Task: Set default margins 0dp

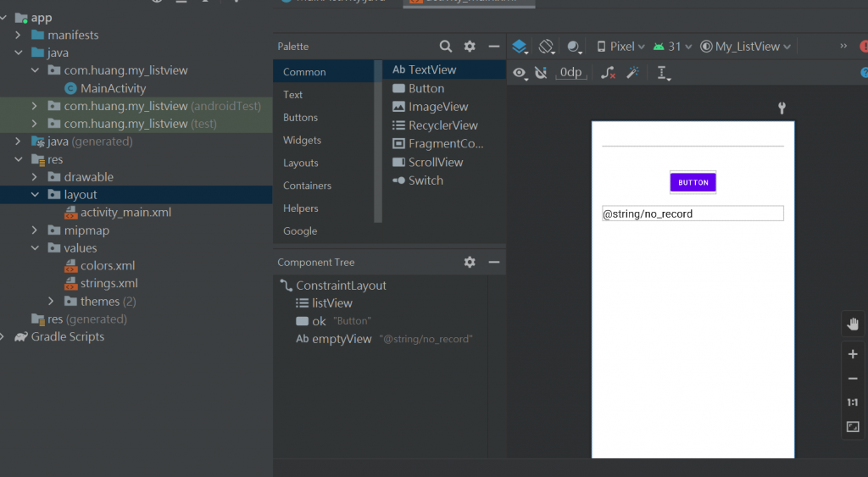Action: (570, 73)
